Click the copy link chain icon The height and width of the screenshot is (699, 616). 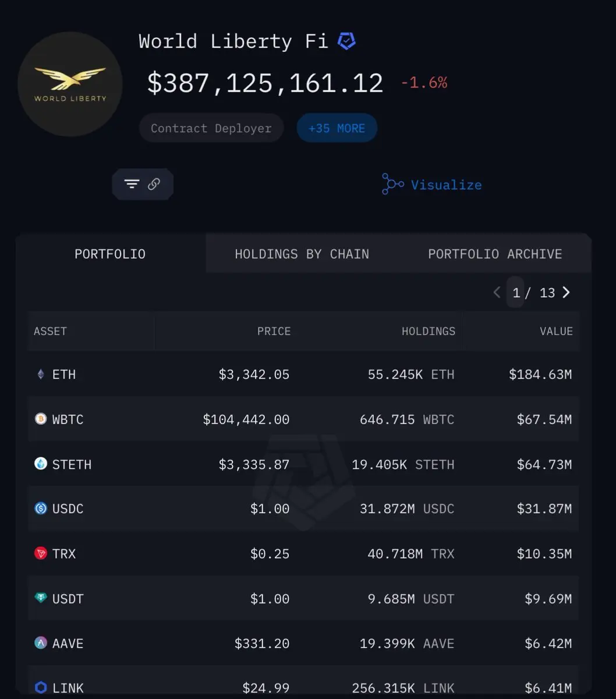pos(154,184)
